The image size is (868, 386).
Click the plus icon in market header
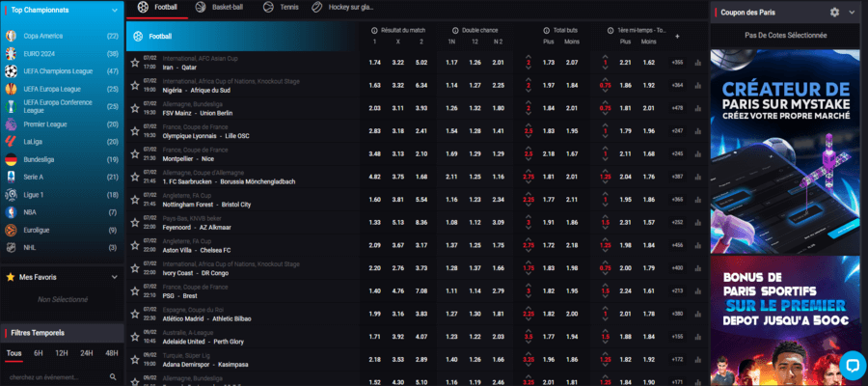(677, 36)
